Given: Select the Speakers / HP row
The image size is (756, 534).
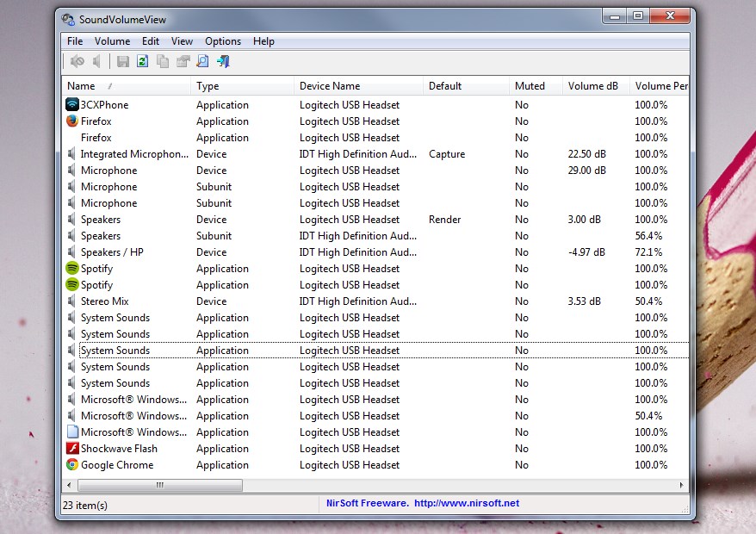Looking at the screenshot, I should pos(375,251).
